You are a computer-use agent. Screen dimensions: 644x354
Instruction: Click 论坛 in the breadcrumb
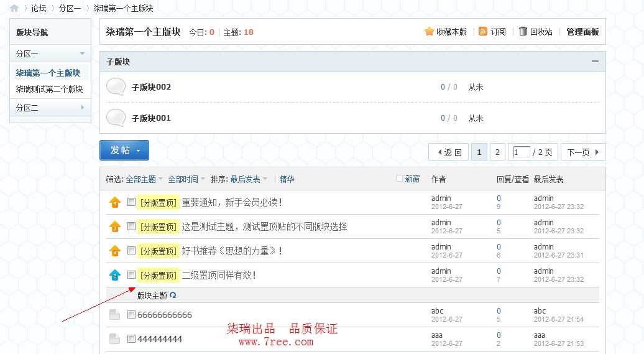[x=39, y=8]
